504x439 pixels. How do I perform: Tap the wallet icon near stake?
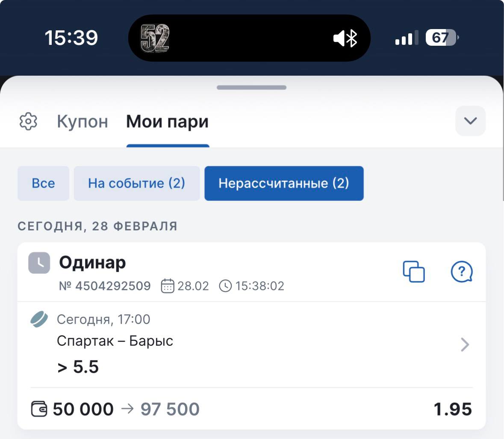point(39,409)
